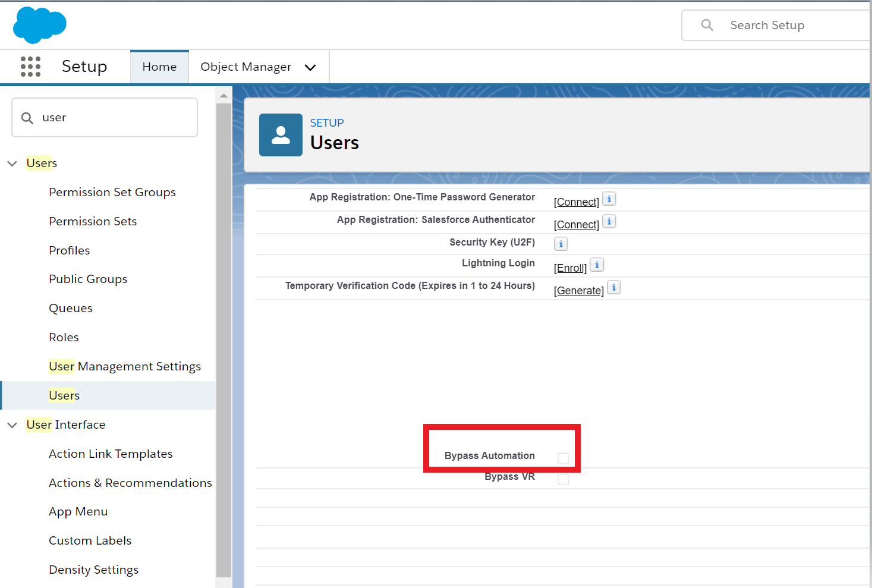The image size is (872, 588).
Task: Click Generate for Temporary Verification Code
Action: pos(579,291)
